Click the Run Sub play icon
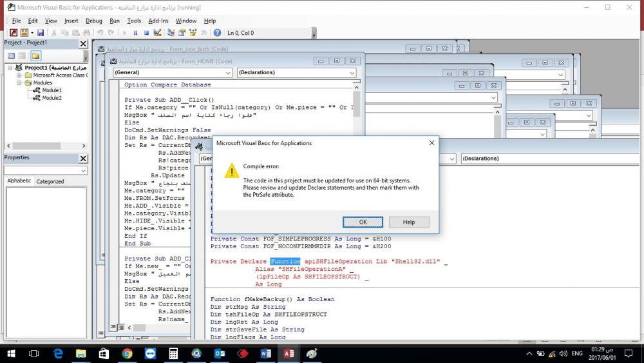This screenshot has height=363, width=644. [x=124, y=32]
